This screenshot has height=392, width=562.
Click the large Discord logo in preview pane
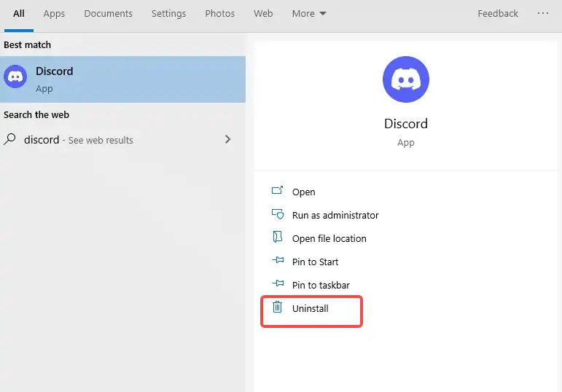click(x=406, y=79)
